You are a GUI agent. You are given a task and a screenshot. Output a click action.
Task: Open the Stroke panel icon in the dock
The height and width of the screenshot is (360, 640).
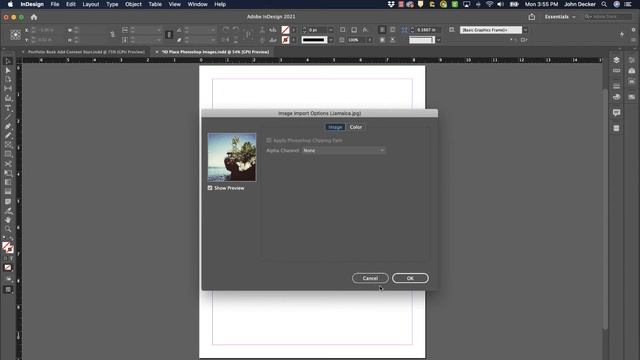coord(616,86)
